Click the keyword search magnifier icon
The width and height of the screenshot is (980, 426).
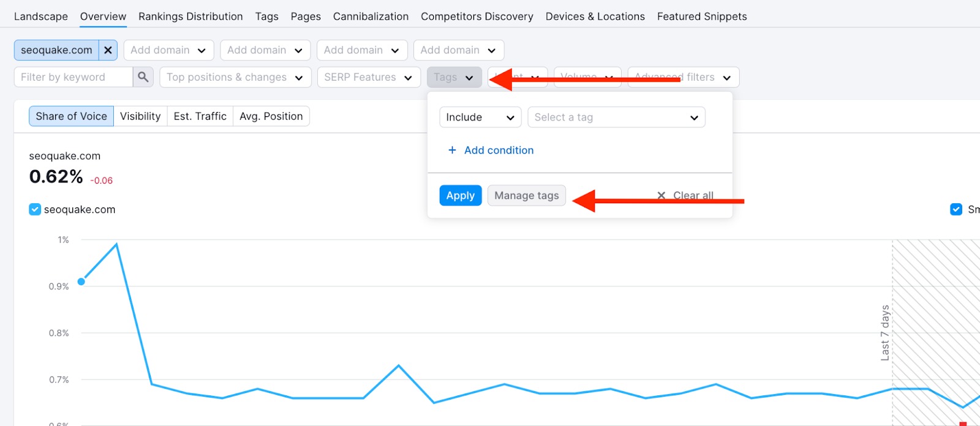(143, 77)
